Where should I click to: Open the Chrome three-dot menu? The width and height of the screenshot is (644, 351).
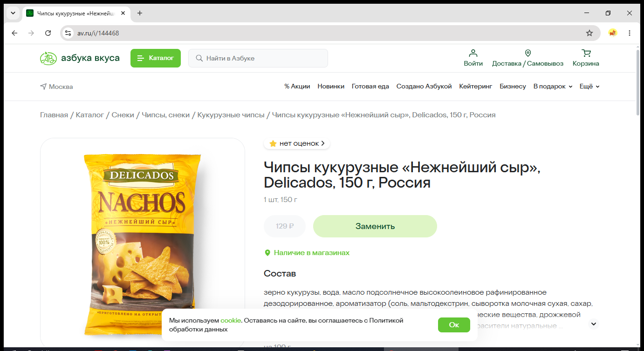click(x=630, y=33)
